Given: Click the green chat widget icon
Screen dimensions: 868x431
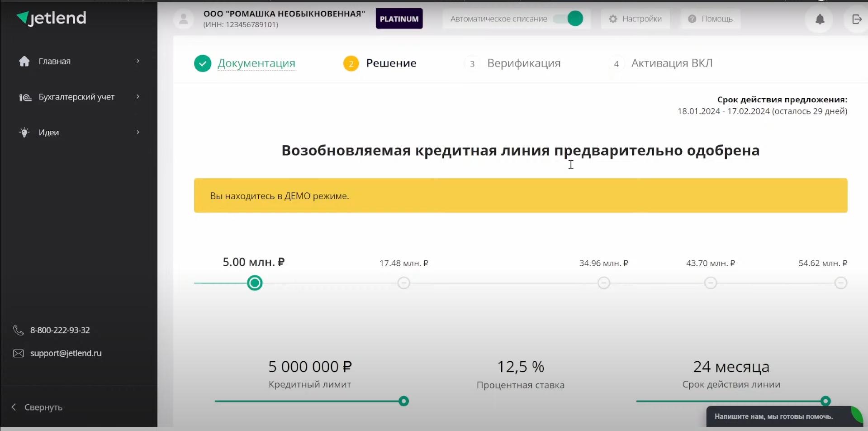Looking at the screenshot, I should tap(857, 414).
